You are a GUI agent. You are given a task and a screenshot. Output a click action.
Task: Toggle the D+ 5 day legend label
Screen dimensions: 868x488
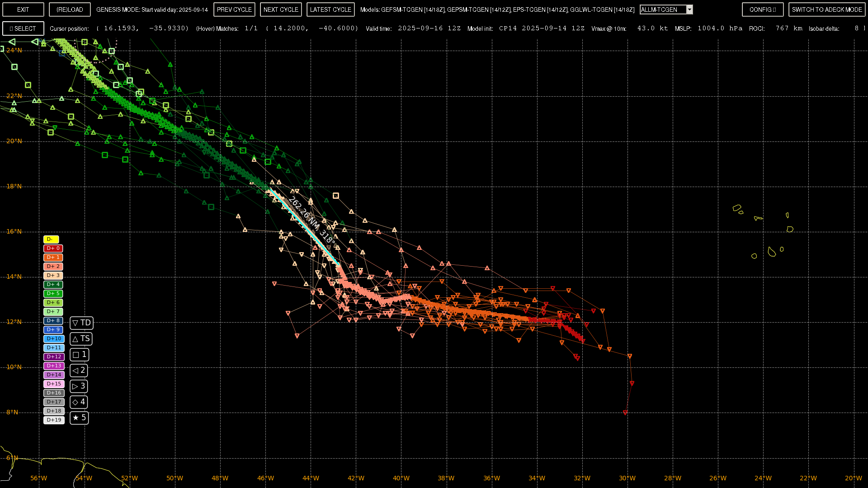coord(53,294)
